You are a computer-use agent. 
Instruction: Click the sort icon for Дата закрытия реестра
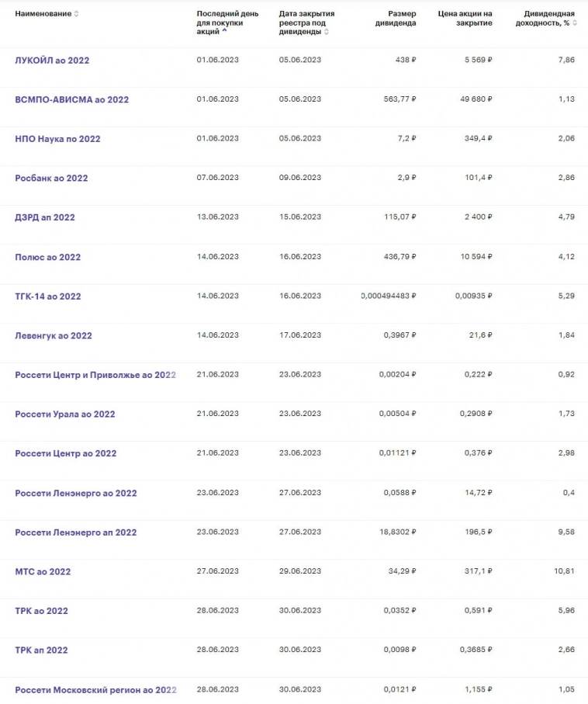[326, 32]
